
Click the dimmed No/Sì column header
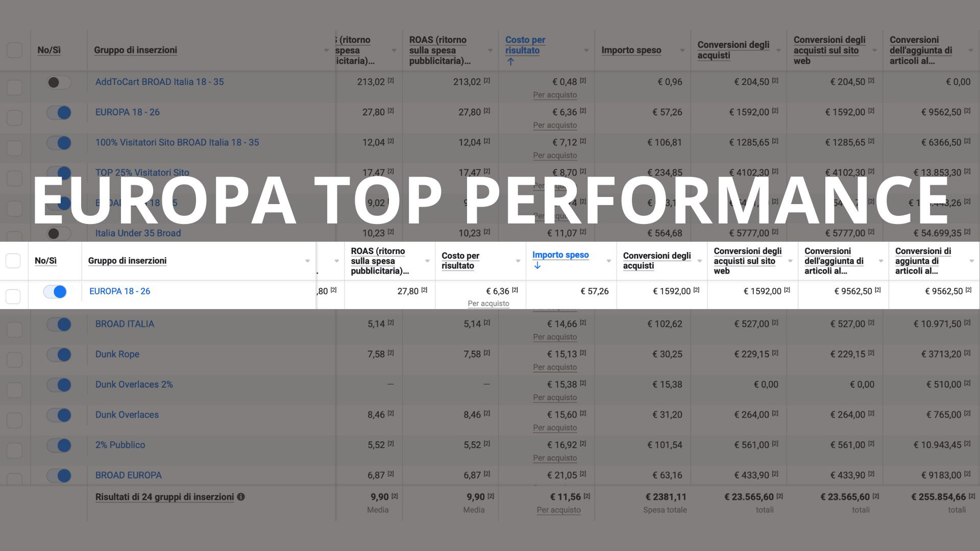coord(49,50)
